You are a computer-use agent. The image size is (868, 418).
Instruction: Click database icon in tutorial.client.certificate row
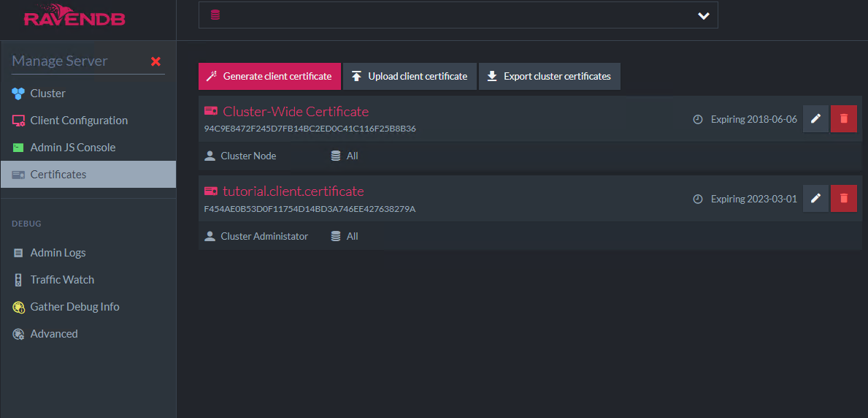coord(336,236)
